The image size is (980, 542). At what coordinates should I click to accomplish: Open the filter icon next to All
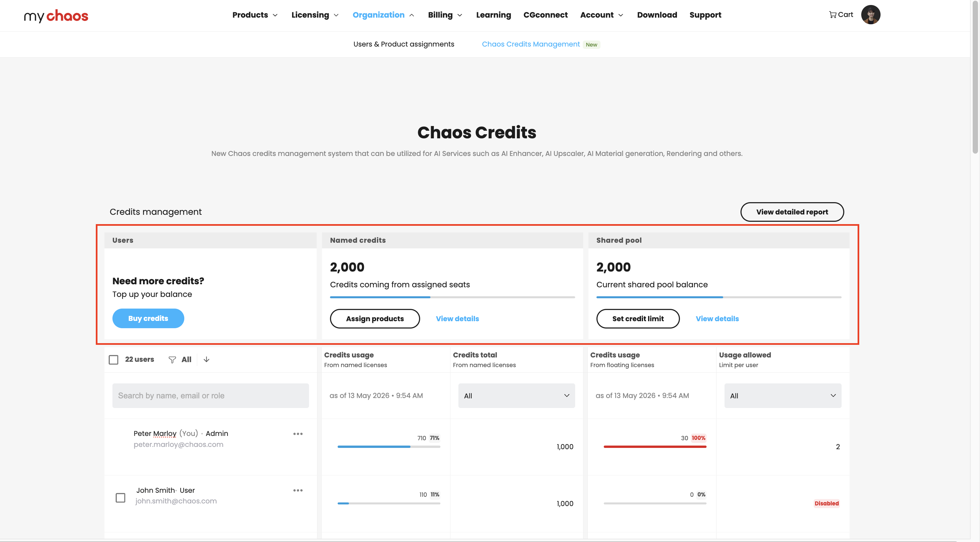pos(172,359)
